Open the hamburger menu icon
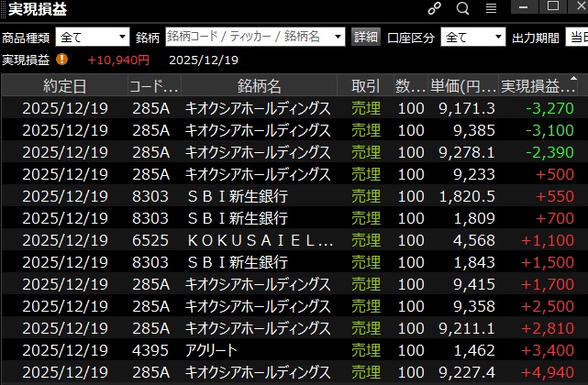 492,9
